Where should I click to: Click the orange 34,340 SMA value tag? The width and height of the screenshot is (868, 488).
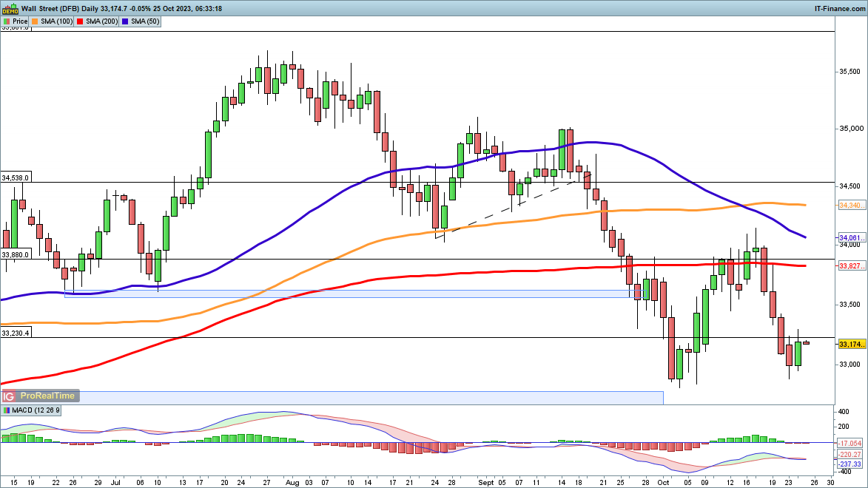852,206
